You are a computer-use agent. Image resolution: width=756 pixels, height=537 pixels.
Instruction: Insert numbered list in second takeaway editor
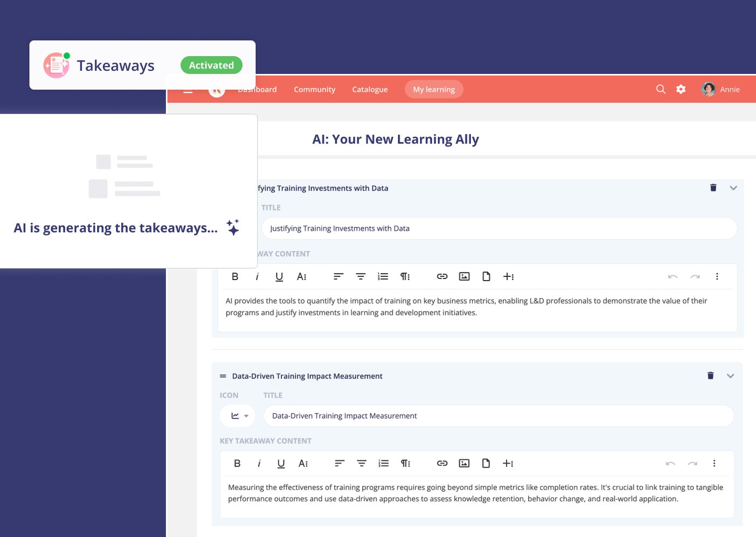(383, 463)
